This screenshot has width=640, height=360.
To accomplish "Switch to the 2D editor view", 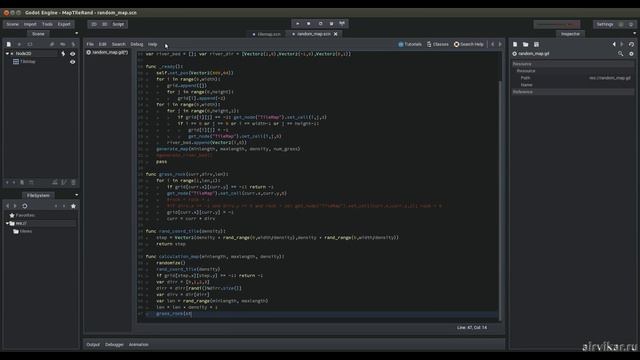I will click(x=94, y=24).
